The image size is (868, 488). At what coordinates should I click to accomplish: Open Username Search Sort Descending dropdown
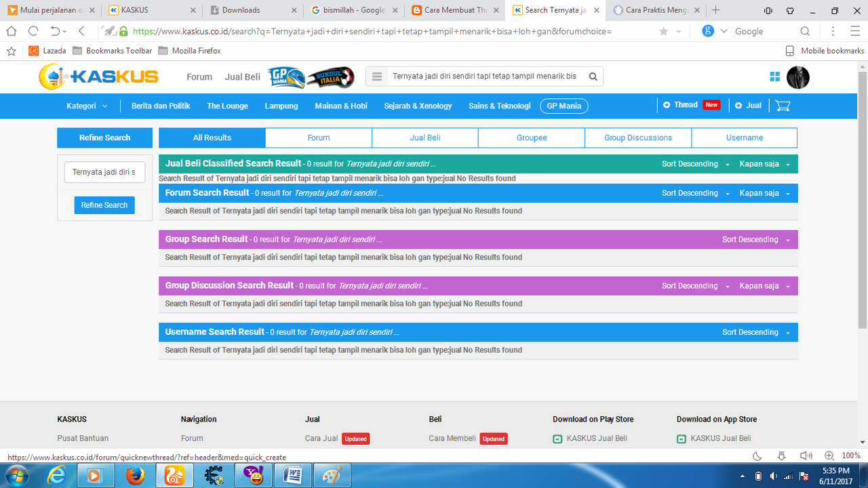[x=756, y=332]
